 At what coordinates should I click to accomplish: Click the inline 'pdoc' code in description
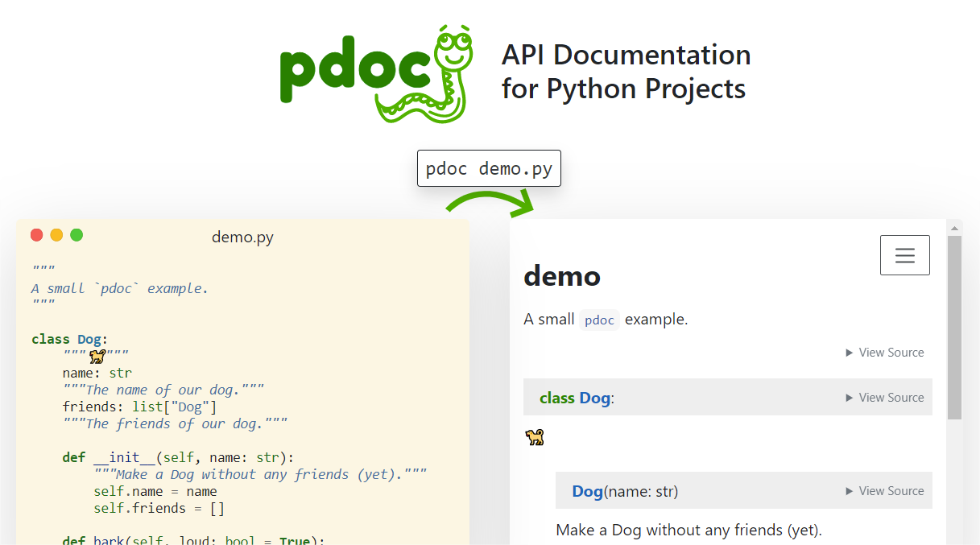tap(600, 320)
